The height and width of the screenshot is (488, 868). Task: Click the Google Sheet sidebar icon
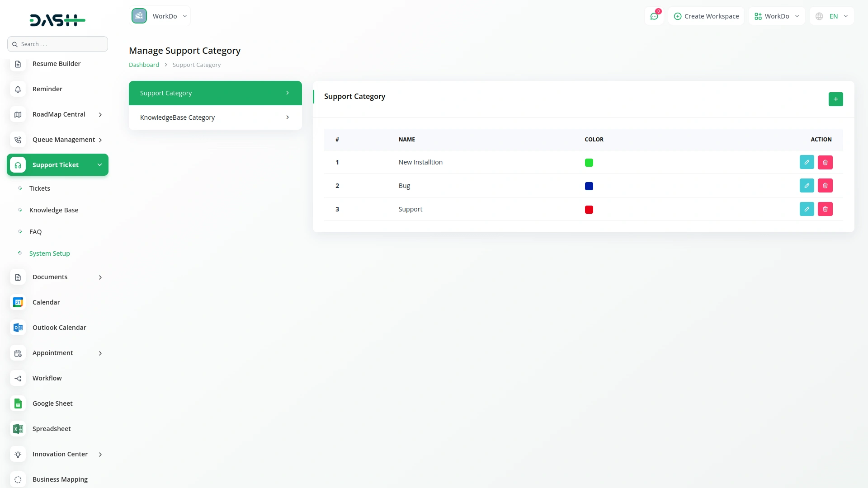[x=18, y=404]
